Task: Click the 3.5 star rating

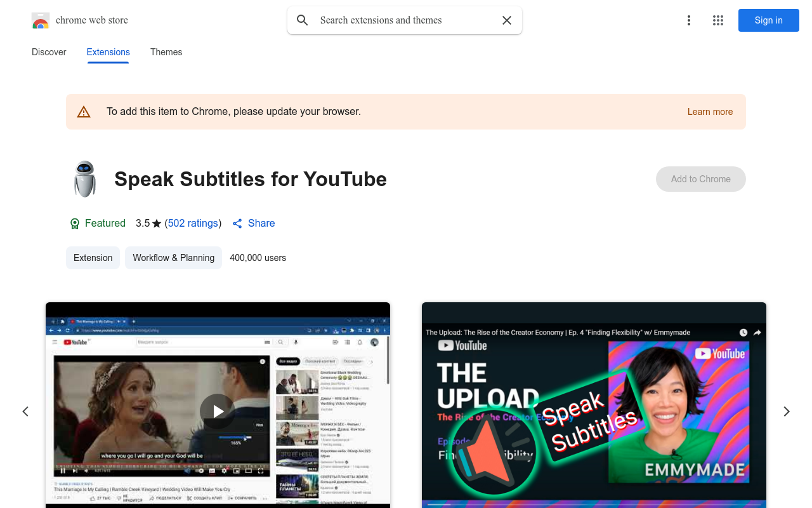Action: (148, 224)
